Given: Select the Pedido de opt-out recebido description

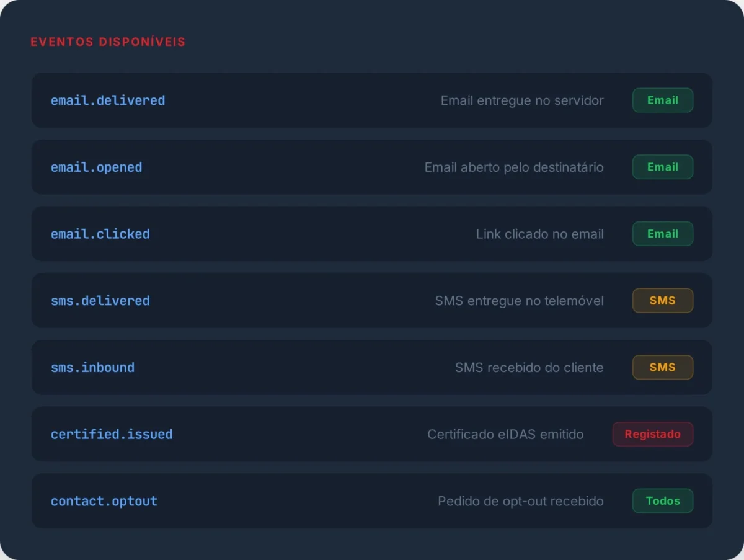Looking at the screenshot, I should (x=521, y=500).
